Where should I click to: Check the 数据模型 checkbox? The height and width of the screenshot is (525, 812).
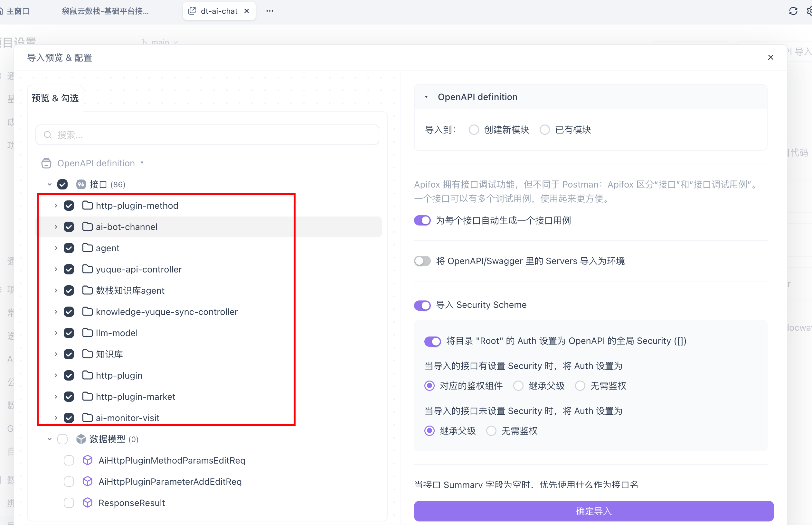[x=62, y=439]
